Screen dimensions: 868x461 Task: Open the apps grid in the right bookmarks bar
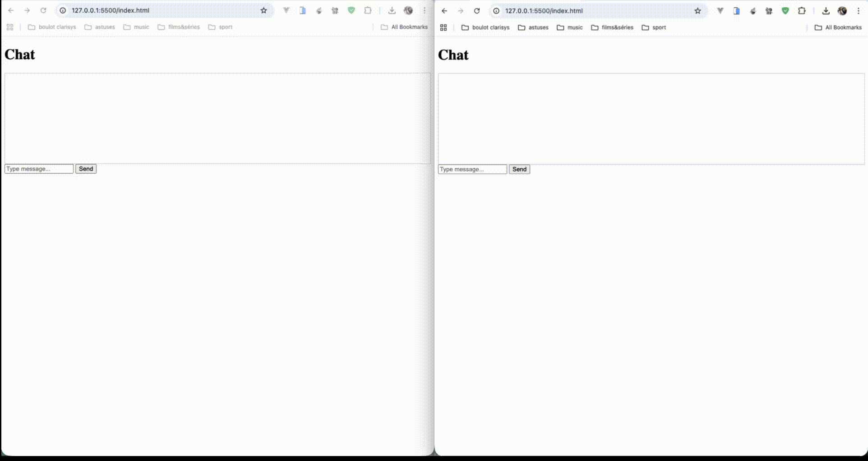(443, 28)
